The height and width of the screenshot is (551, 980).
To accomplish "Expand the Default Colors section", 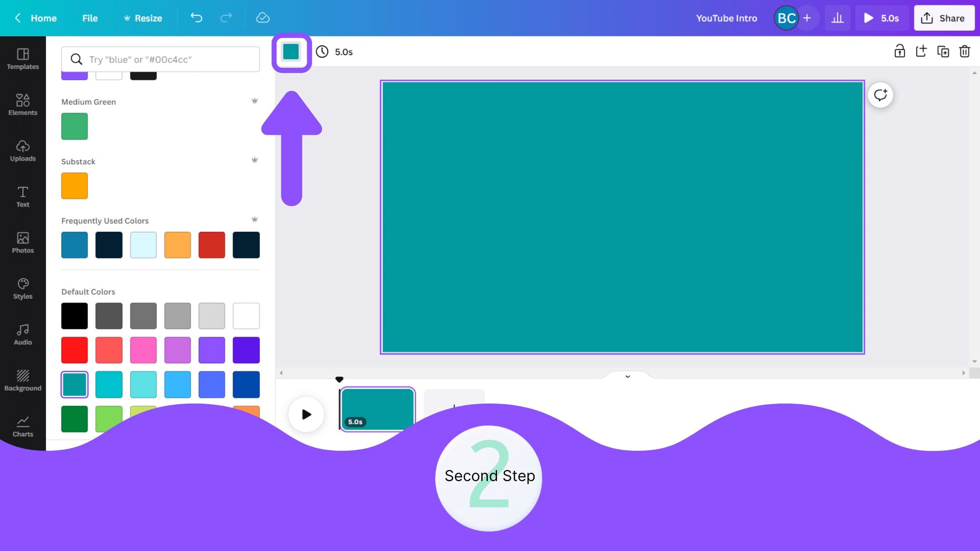I will (88, 291).
